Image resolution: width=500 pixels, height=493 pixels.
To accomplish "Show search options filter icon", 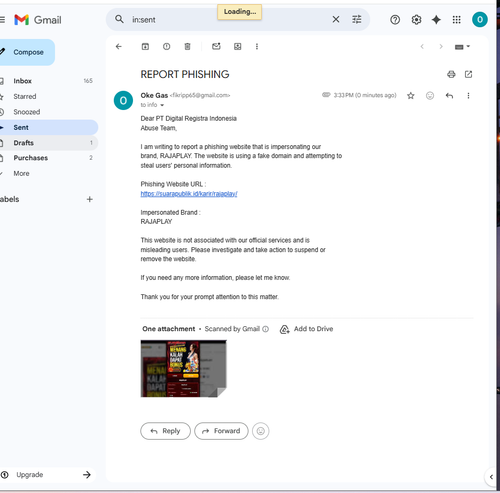I will click(357, 20).
